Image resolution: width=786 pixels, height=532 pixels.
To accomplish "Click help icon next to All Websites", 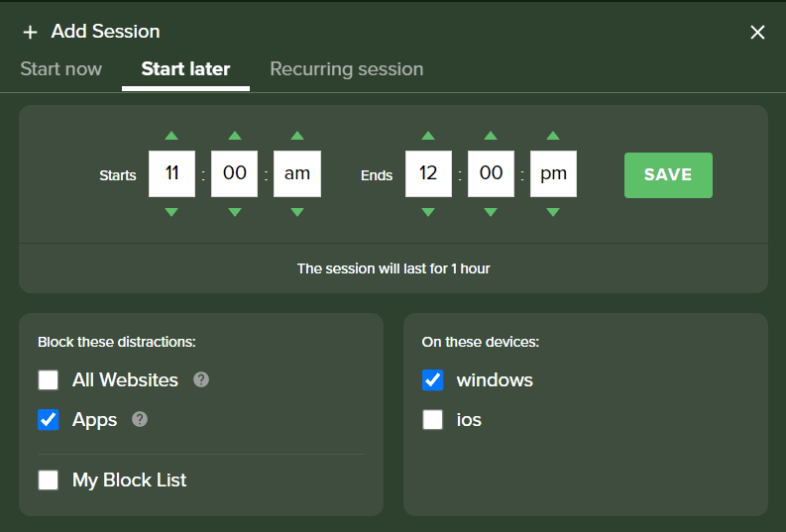I will click(201, 379).
